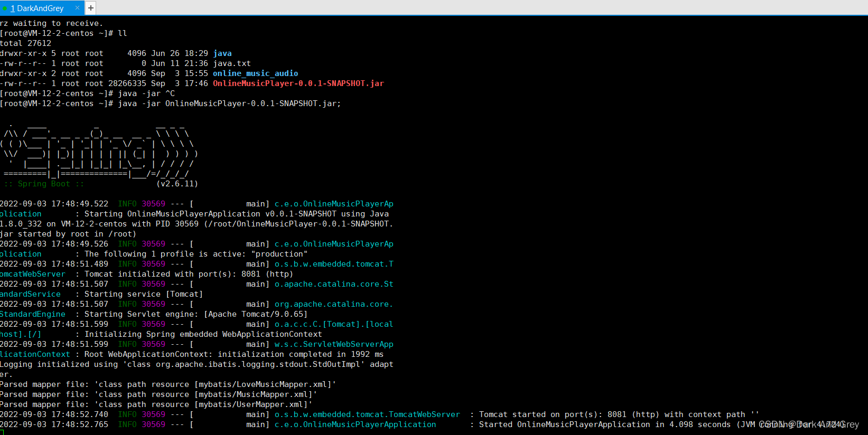Click the red 'OnlineMusicPlayer-0.0.1-SNAPSHOT.jar' file name
Screen dimensions: 868x435
point(298,83)
